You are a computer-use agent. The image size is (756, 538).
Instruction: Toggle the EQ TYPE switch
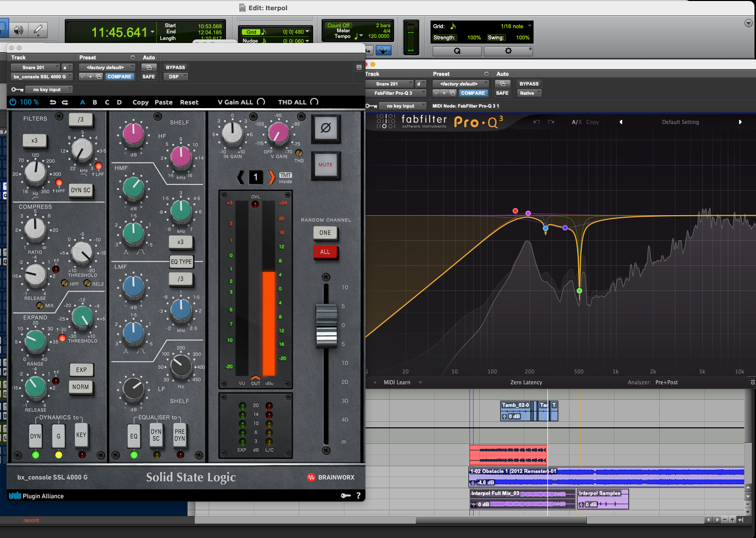coord(181,261)
